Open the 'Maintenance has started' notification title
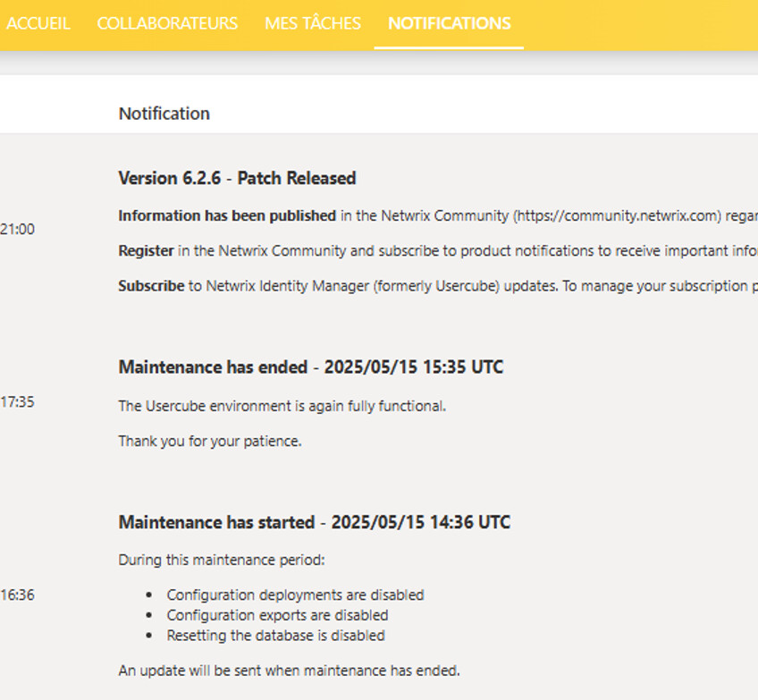 click(314, 522)
